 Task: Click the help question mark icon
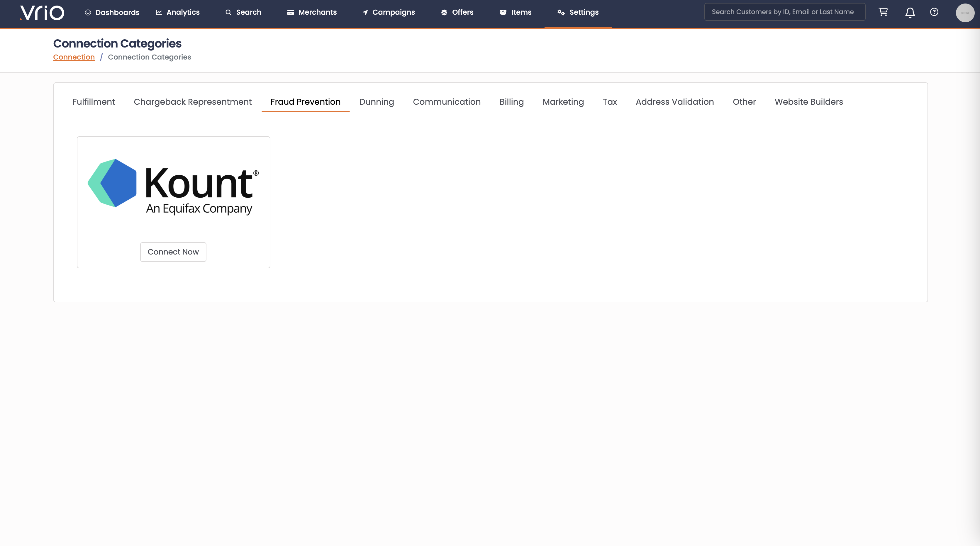[x=934, y=12]
